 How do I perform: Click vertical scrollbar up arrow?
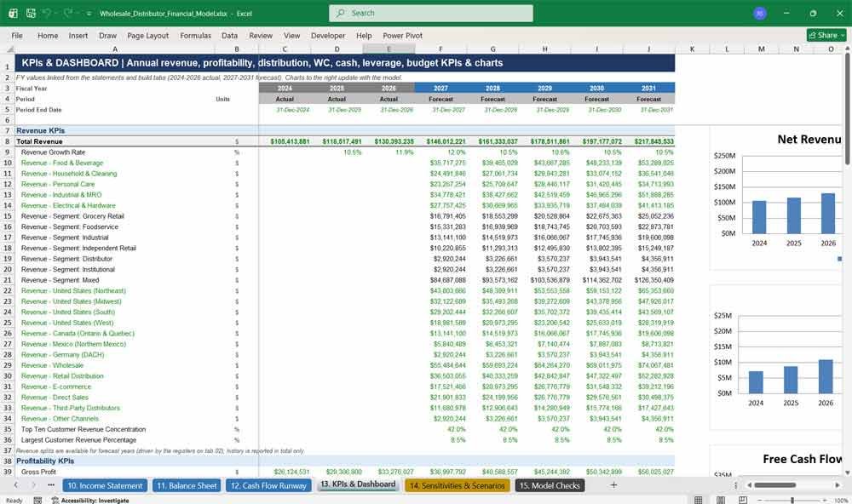847,49
